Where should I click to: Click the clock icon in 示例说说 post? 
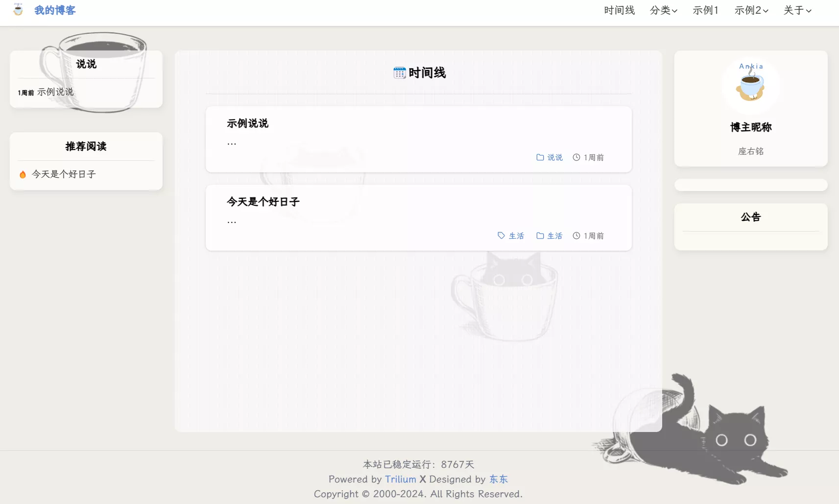tap(576, 157)
